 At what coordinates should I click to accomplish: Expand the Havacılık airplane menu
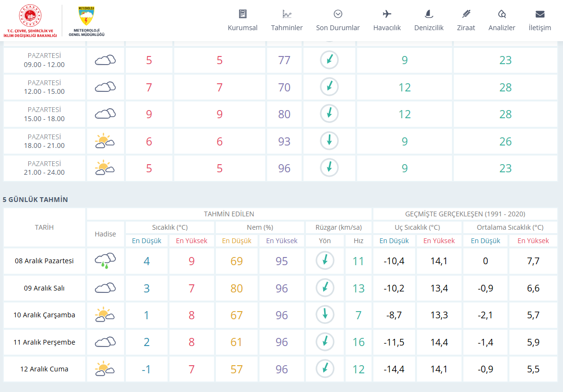(387, 21)
